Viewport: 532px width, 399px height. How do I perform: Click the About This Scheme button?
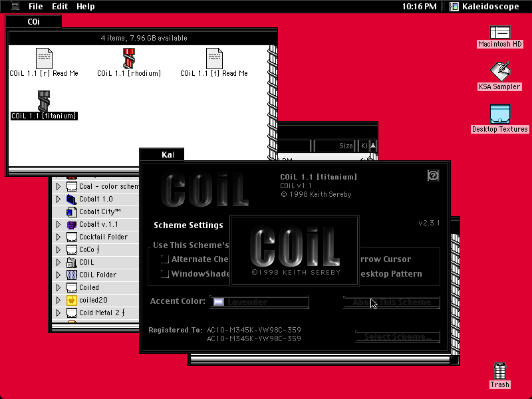point(392,302)
